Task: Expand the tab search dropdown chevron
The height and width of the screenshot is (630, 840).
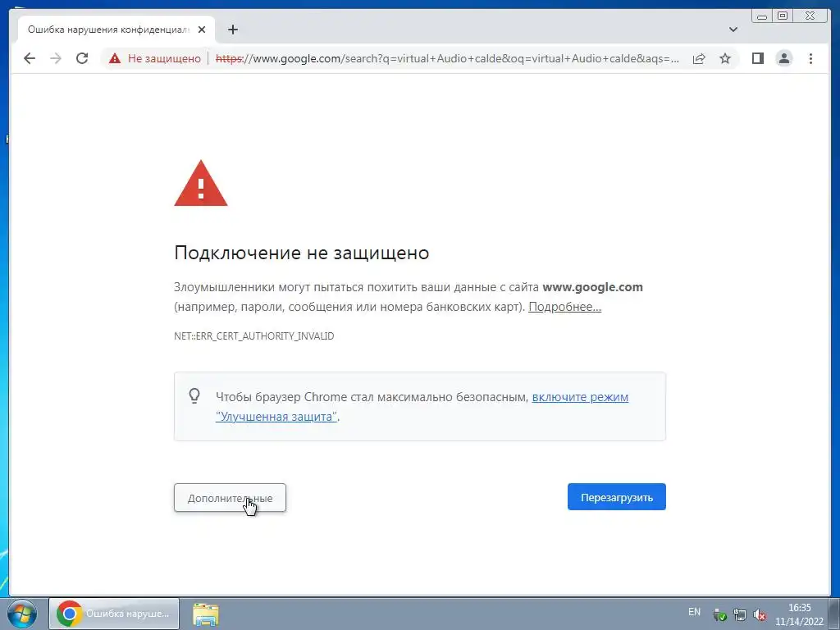Action: [x=733, y=30]
